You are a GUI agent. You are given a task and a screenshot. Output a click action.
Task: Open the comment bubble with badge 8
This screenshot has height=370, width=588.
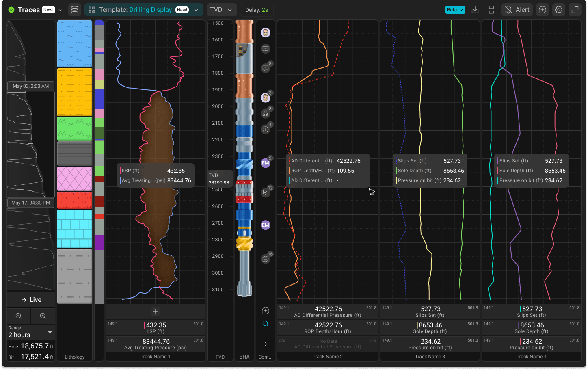tap(266, 68)
